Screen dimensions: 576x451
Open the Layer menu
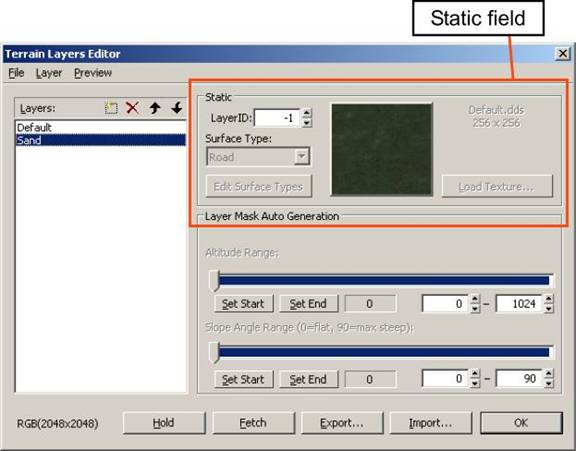point(49,73)
